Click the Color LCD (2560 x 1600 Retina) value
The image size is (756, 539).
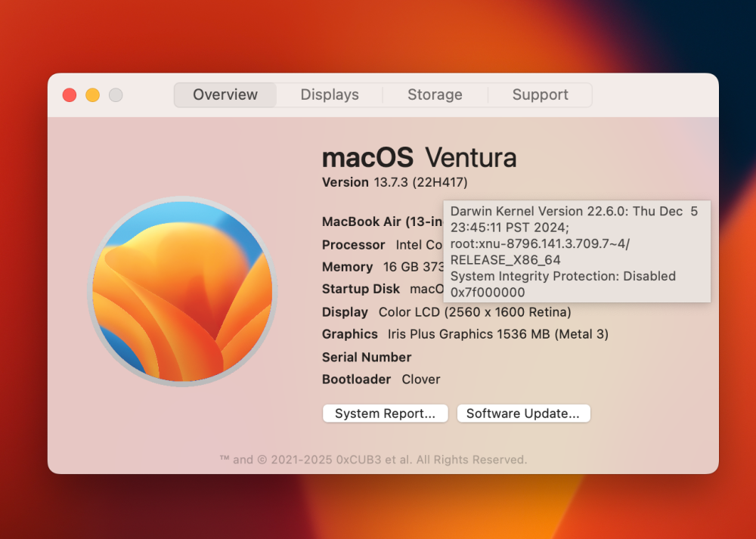coord(475,312)
